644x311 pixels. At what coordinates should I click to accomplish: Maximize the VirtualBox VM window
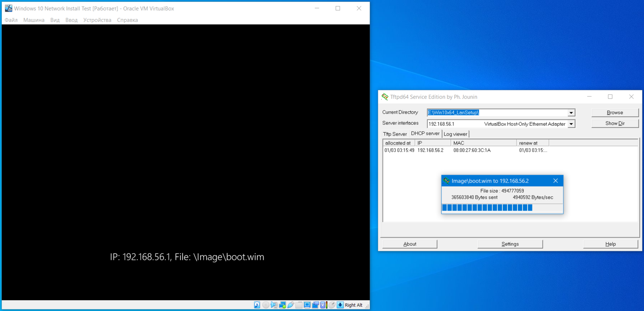(x=338, y=8)
